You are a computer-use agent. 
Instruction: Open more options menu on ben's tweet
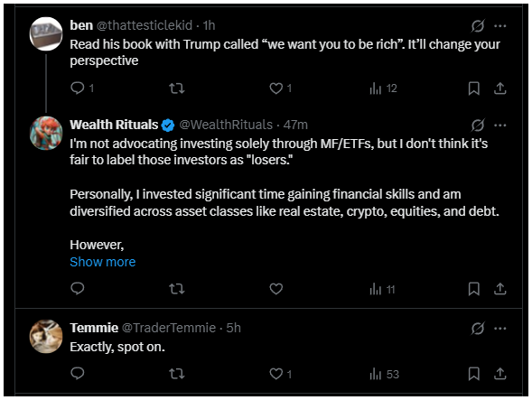click(x=500, y=26)
